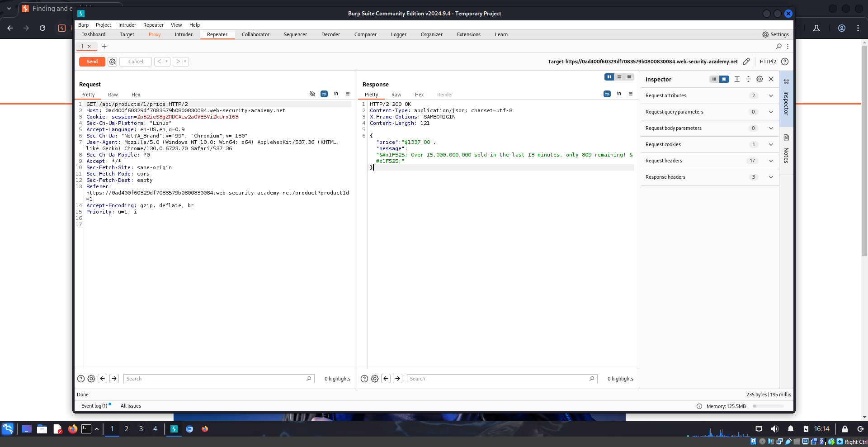868x447 pixels.
Task: Open the Notes side tab
Action: pos(786,151)
